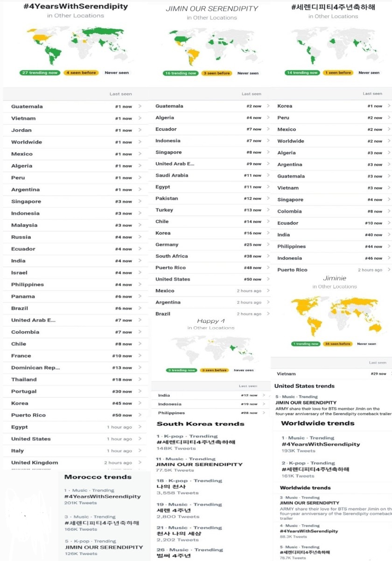
Task: Open #4YearsWithSerendipity under Morocco trends
Action: [102, 497]
